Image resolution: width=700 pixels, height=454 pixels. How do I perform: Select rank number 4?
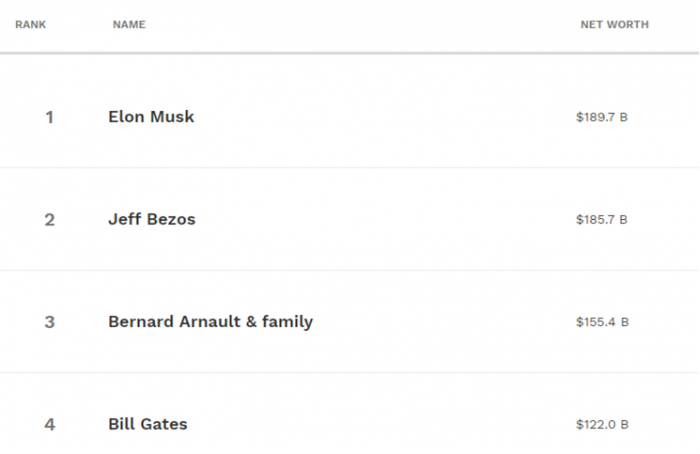click(49, 425)
